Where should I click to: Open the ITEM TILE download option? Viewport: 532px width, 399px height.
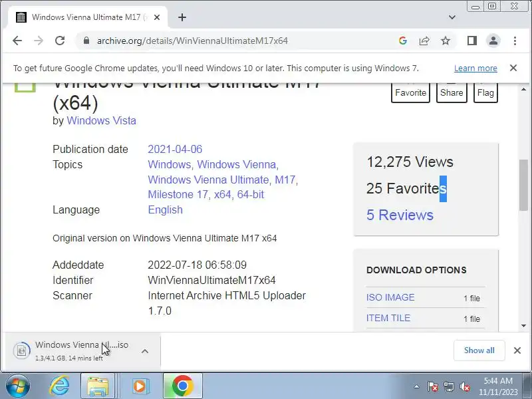coord(388,319)
